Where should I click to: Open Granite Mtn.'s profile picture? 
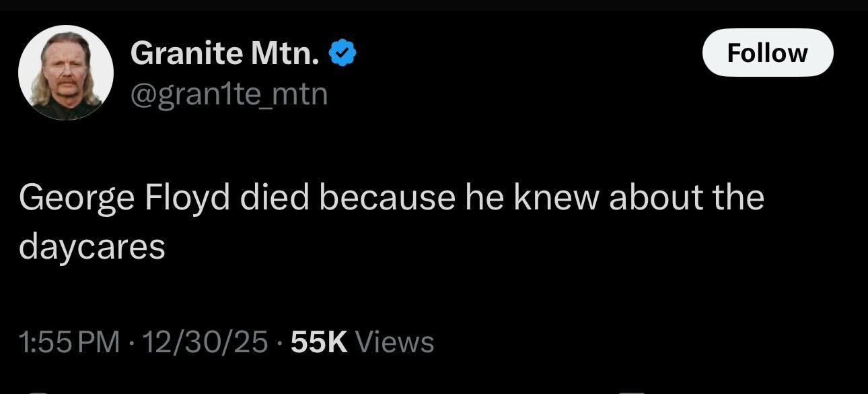[65, 73]
